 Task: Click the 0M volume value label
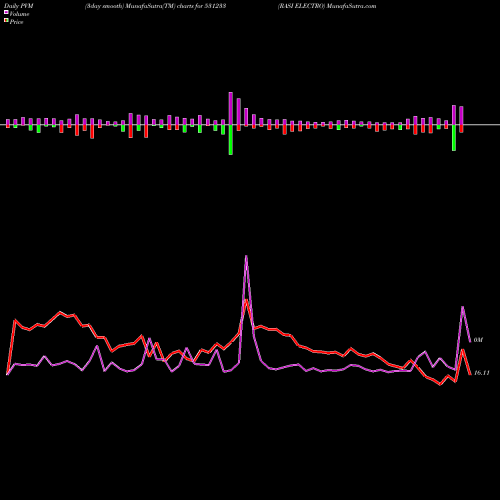pos(478,340)
